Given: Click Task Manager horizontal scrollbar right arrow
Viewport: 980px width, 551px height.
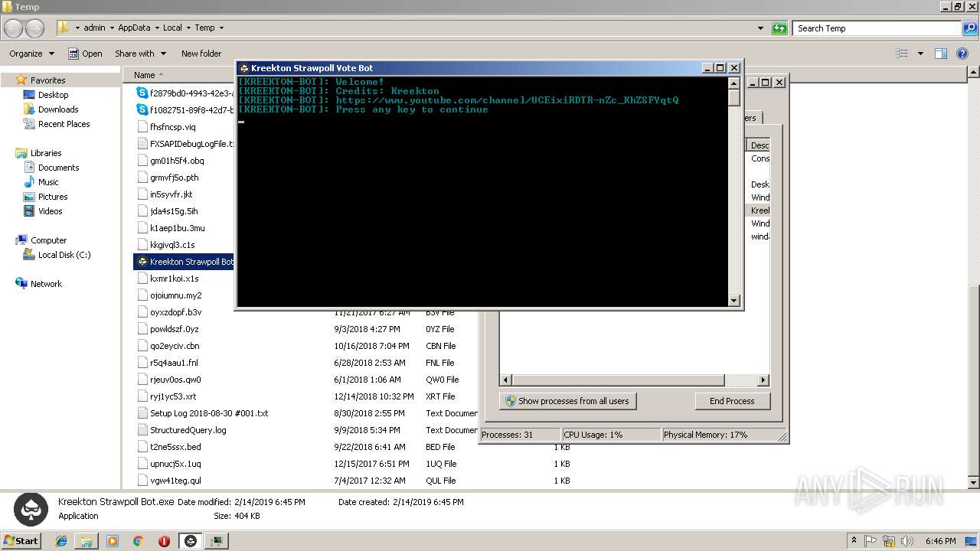Looking at the screenshot, I should point(763,380).
